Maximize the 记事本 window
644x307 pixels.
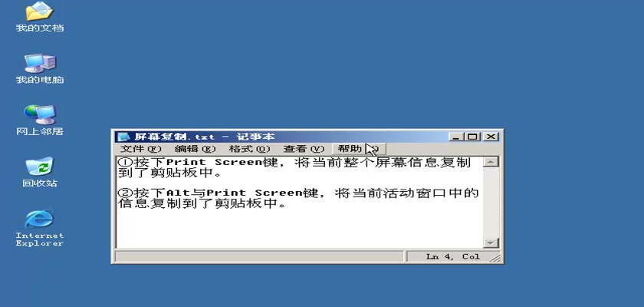tap(473, 137)
